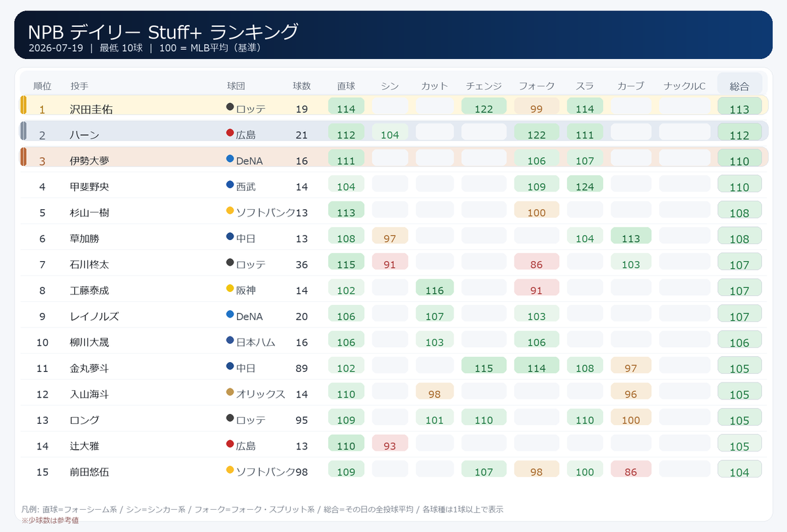Select pitcher name 辻大雅

pos(84,446)
